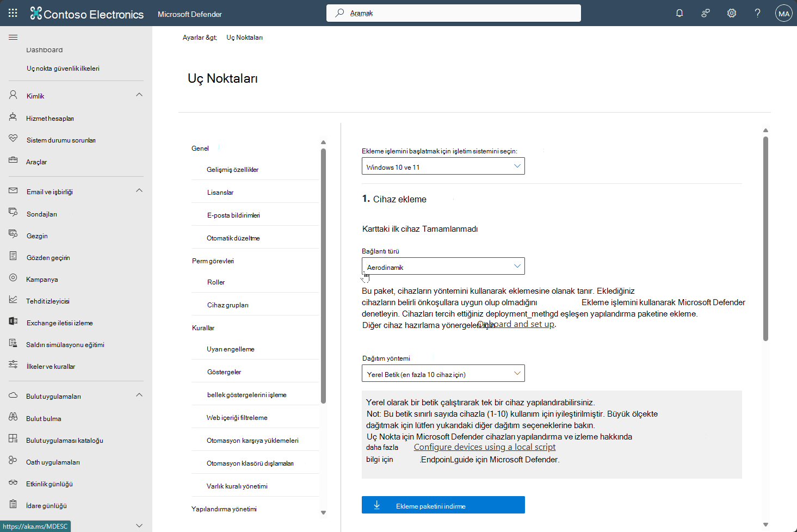Open the help question mark icon
Viewport: 797px width, 532px height.
(757, 13)
